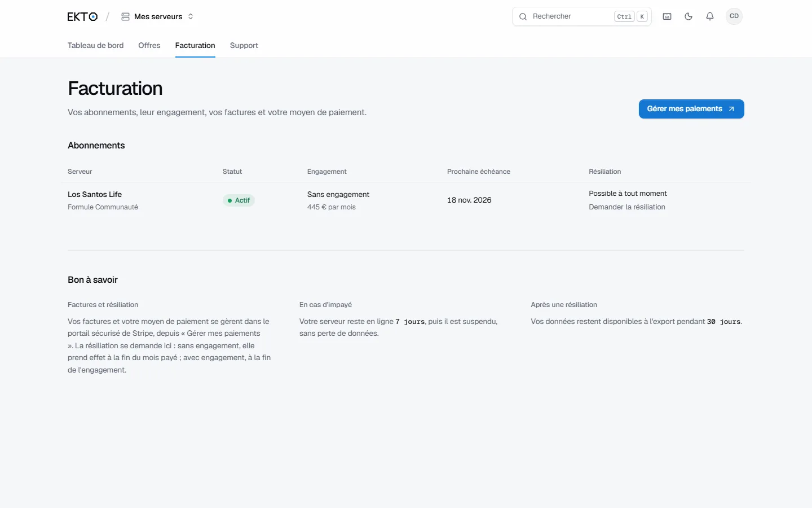This screenshot has height=508, width=812.
Task: Click Demander la résiliation link
Action: pos(627,207)
